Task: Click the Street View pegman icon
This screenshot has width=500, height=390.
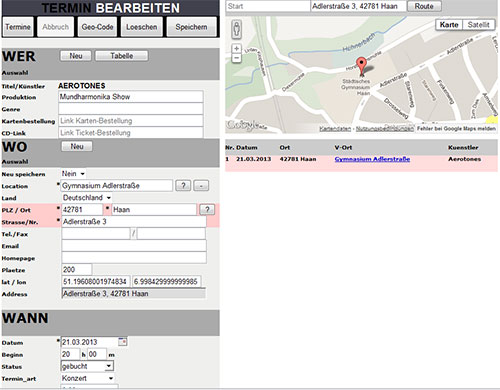Action: point(236,29)
